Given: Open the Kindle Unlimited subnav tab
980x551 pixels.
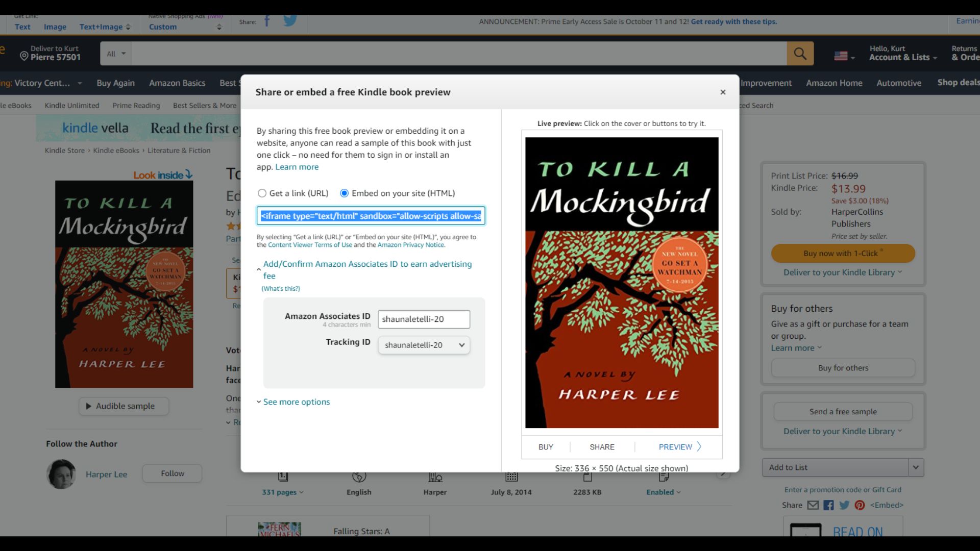Looking at the screenshot, I should click(71, 106).
